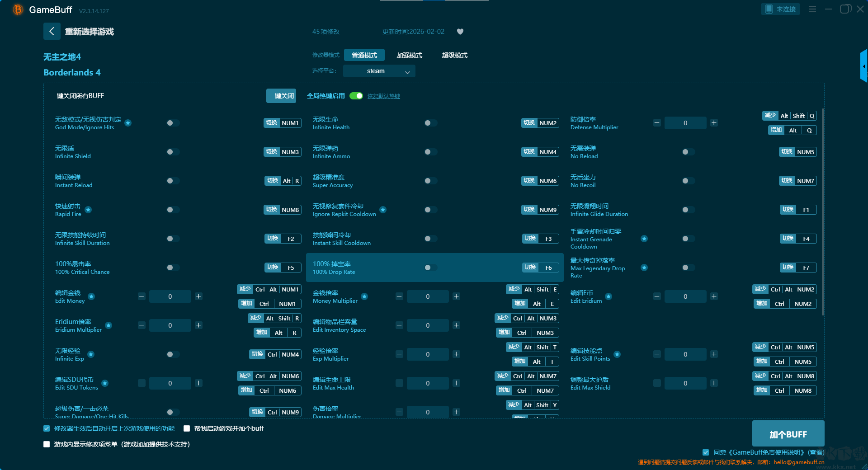
Task: Click the 一键关闭 close-all button
Action: tap(281, 96)
